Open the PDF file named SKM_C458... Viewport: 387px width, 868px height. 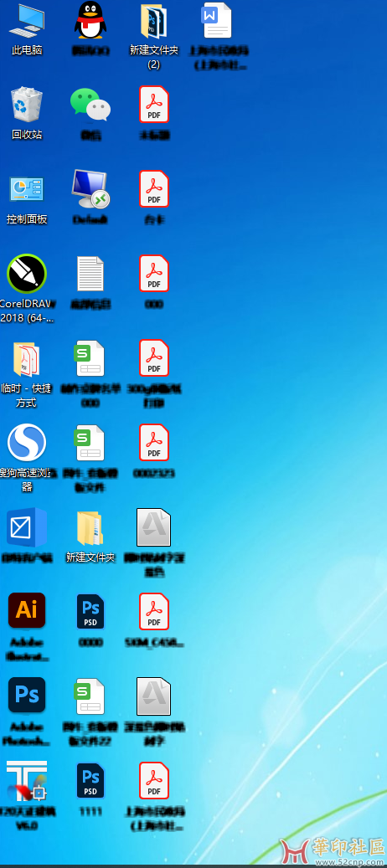pyautogui.click(x=154, y=612)
